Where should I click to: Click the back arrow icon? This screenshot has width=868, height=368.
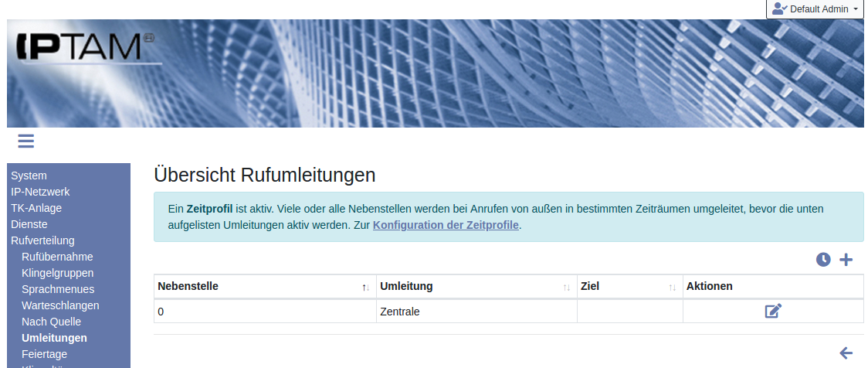coord(846,353)
